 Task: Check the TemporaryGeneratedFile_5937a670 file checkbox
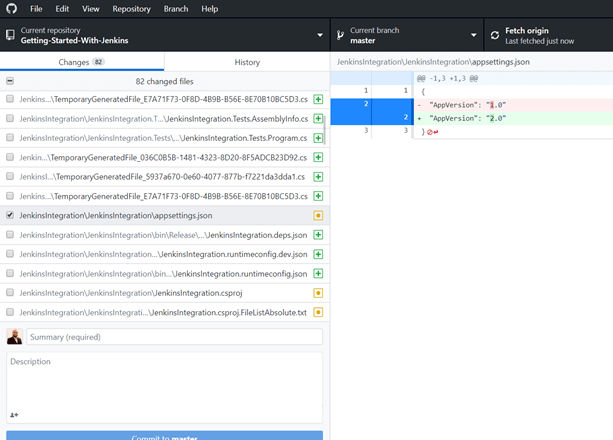10,176
